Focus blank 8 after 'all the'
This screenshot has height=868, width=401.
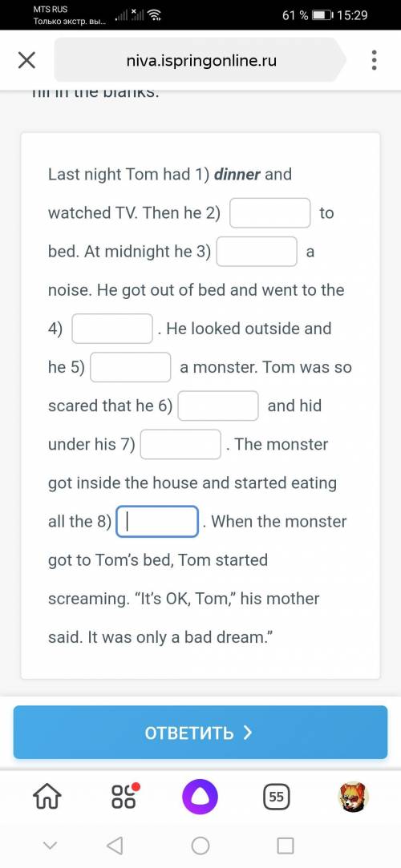pos(157,522)
